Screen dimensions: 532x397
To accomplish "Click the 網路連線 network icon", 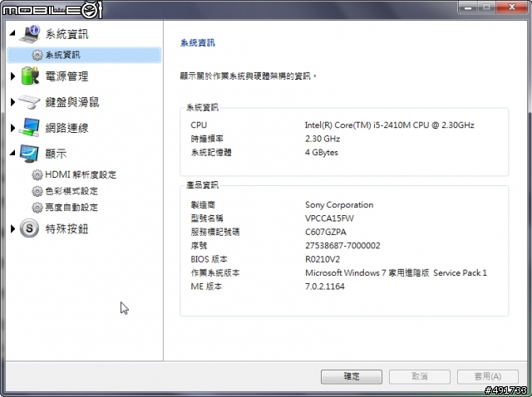I will click(29, 127).
